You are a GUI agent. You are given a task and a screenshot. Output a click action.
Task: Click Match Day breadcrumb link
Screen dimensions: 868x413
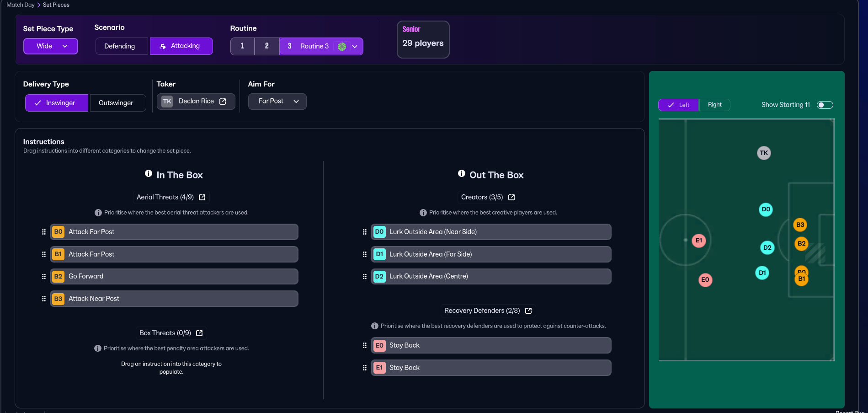21,5
